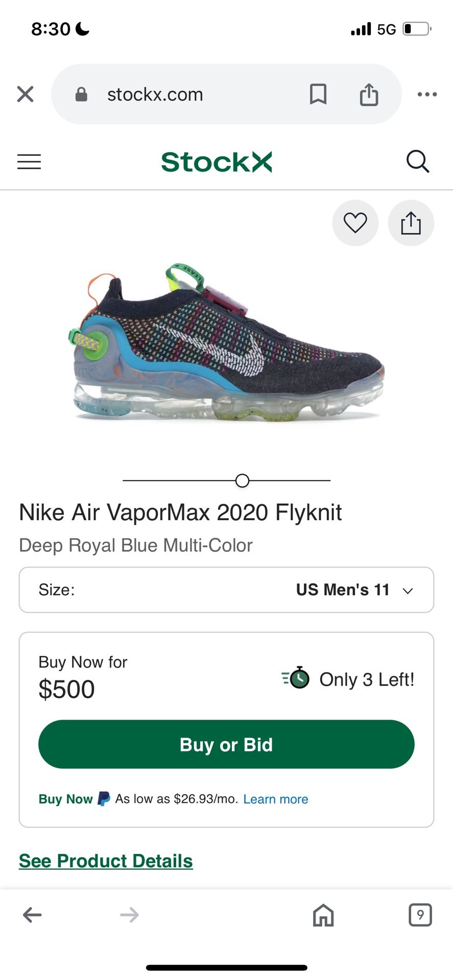Viewport: 453px width, 980px height.
Task: Tap the browser forward arrow
Action: coord(129,915)
